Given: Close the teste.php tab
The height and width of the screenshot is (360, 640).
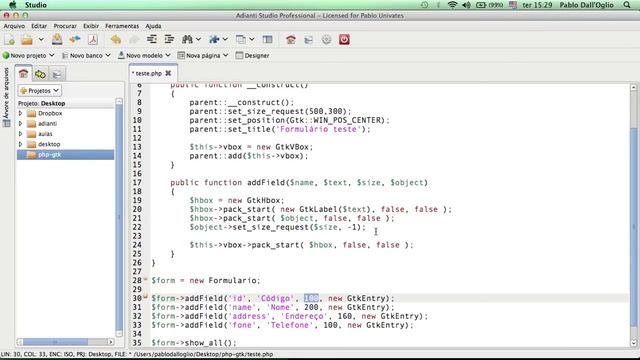Looking at the screenshot, I should click(168, 73).
